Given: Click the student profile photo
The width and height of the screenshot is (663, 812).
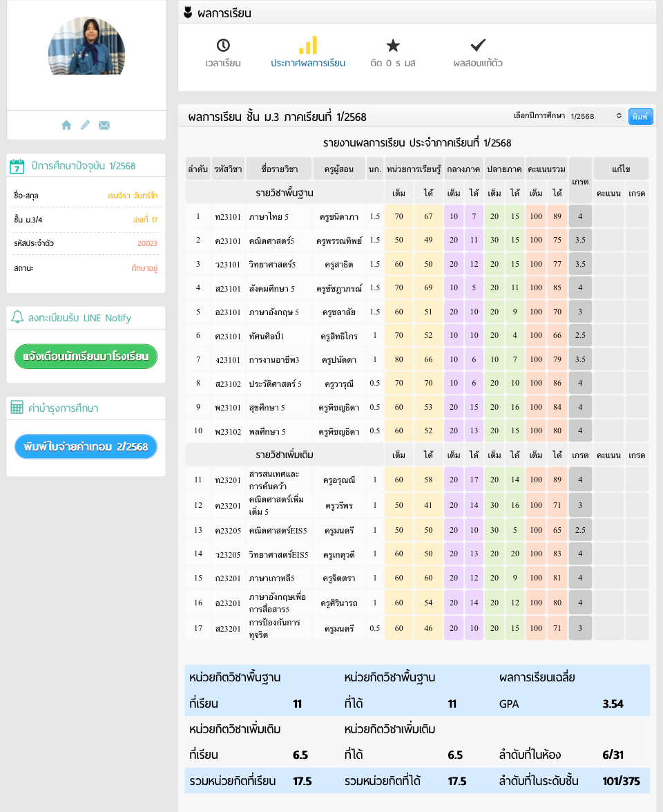Looking at the screenshot, I should click(x=86, y=46).
